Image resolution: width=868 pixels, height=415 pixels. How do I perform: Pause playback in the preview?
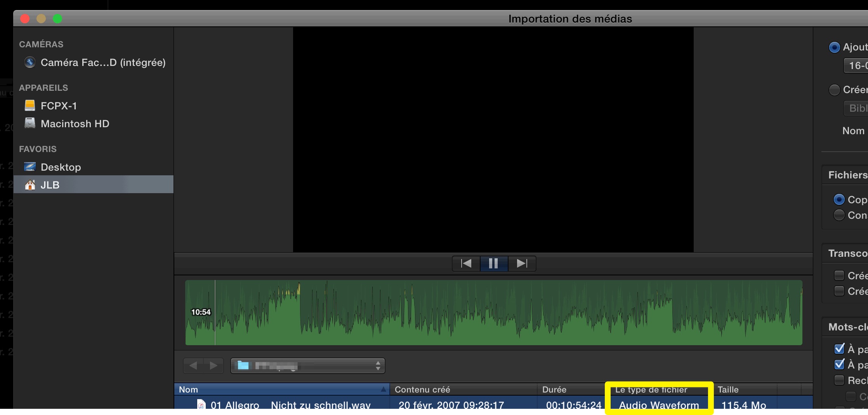click(493, 264)
